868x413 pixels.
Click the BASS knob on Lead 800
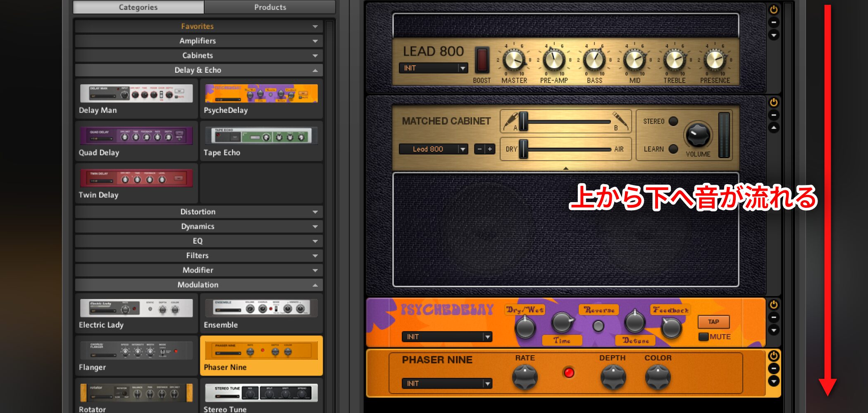click(594, 60)
